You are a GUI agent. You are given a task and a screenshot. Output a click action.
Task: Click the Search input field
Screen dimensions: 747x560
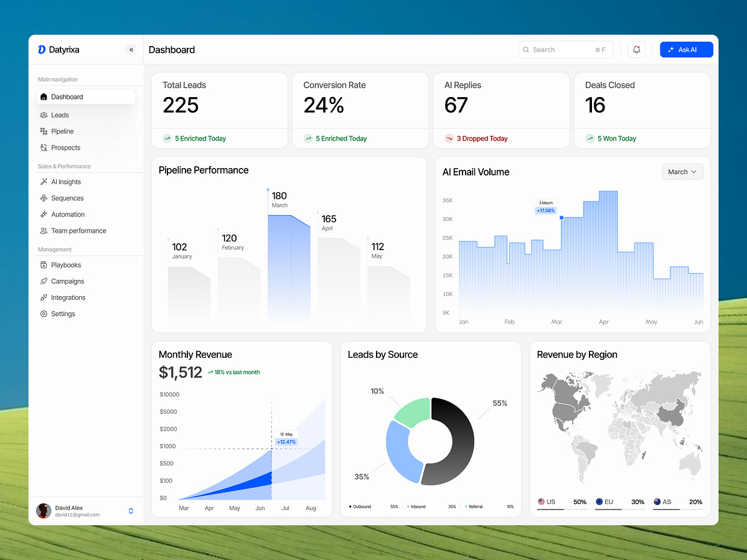[x=566, y=50]
